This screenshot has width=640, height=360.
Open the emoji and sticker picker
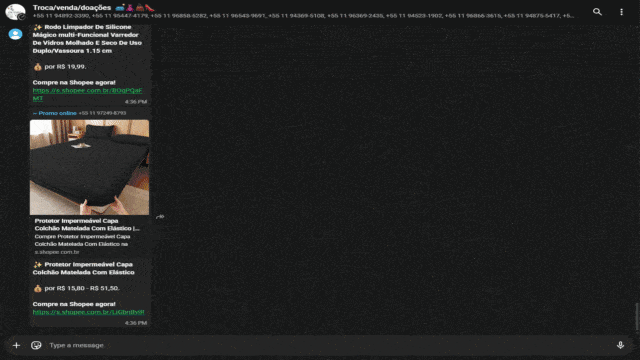36,345
